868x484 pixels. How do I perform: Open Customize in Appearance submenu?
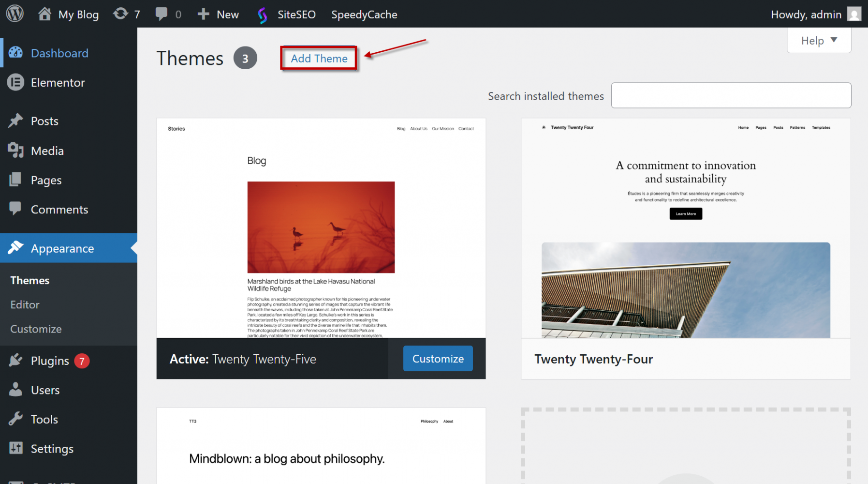point(36,329)
